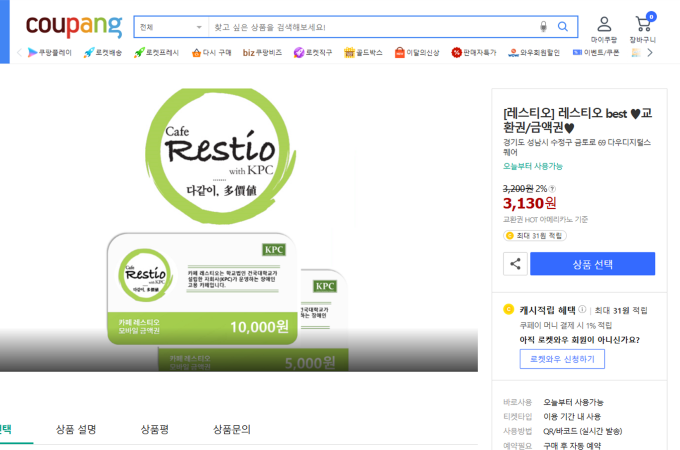Click 최대 31원 적립 badge
This screenshot has height=450, width=680.
(x=535, y=235)
